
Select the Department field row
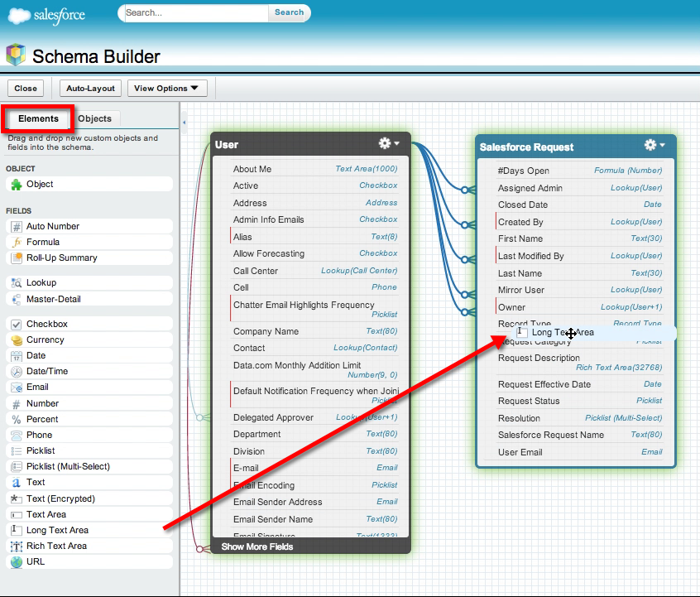tap(314, 434)
